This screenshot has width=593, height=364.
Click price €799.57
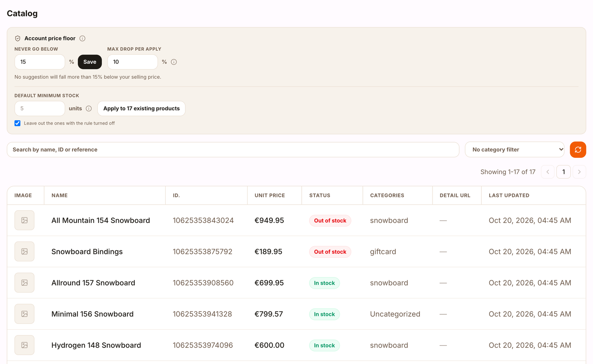(x=269, y=314)
